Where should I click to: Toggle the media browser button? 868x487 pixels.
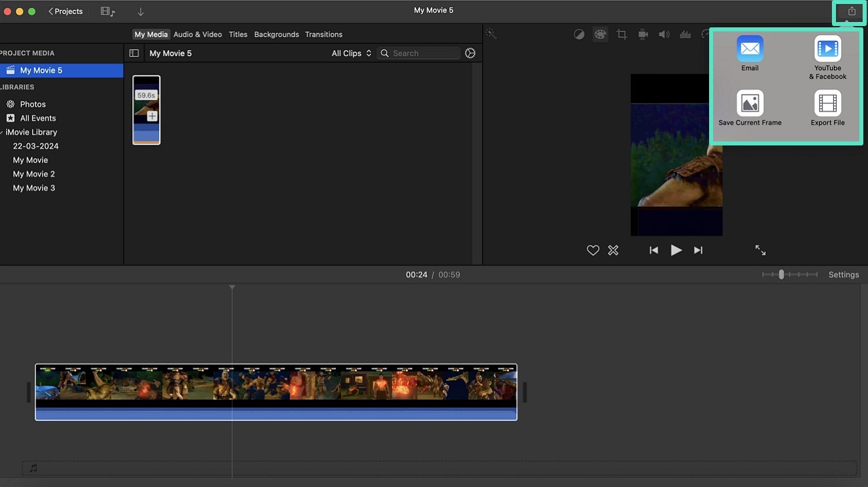[x=107, y=11]
